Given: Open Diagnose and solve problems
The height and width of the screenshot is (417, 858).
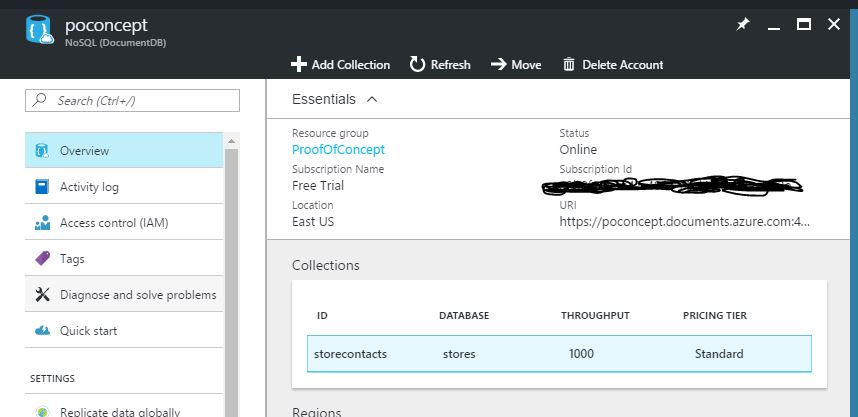Looking at the screenshot, I should pos(124,294).
